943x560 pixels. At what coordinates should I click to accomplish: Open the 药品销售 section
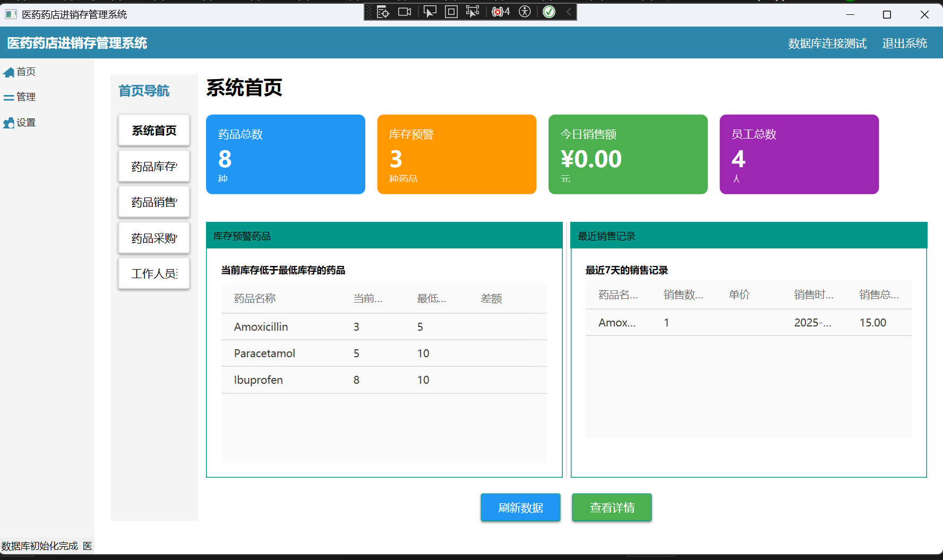tap(154, 202)
